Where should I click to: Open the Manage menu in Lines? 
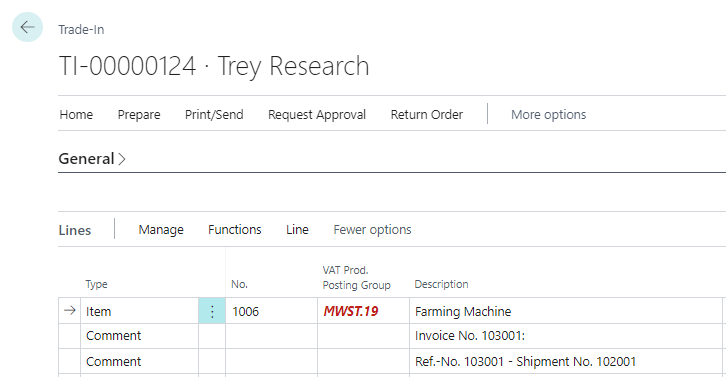pos(161,229)
